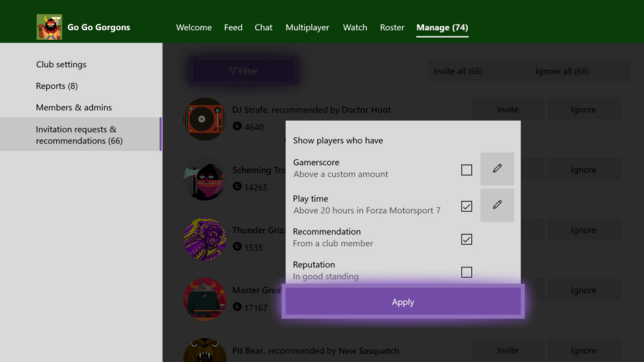This screenshot has height=362, width=644.
Task: Select Members & admins in sidebar
Action: (74, 108)
